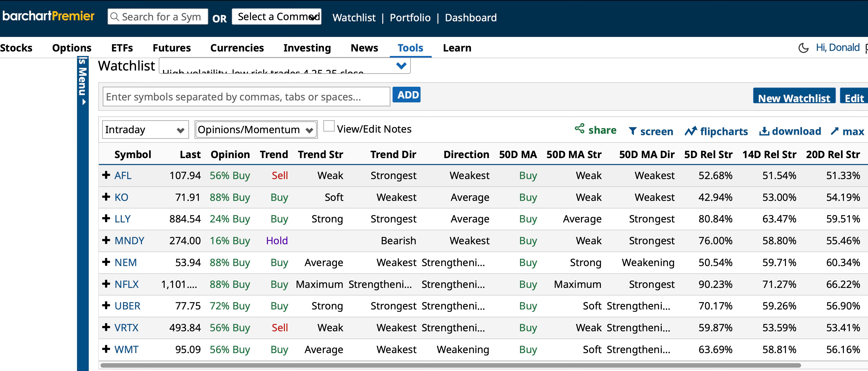Expand the MNDY row plus icon
The width and height of the screenshot is (868, 371).
click(106, 240)
